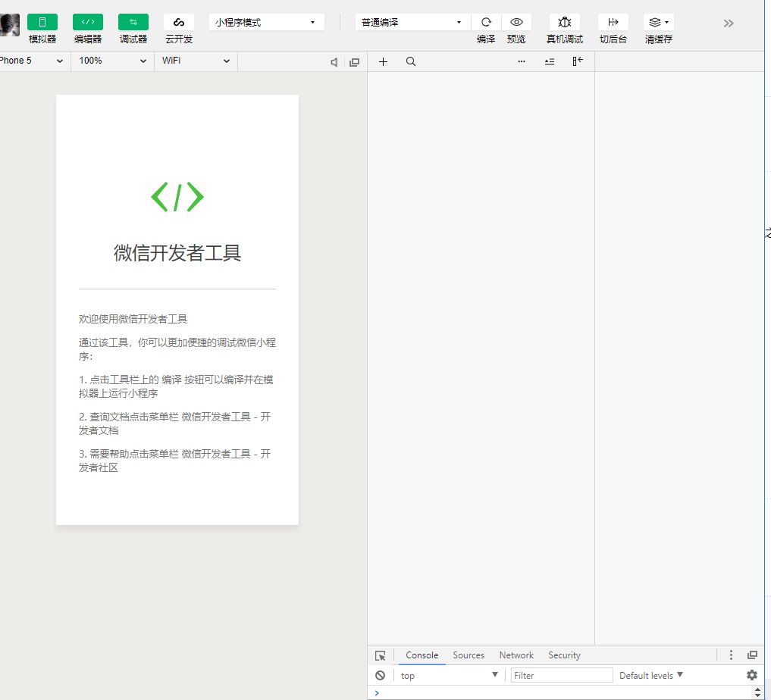Image resolution: width=771 pixels, height=700 pixels.
Task: Click the 微信开发者工具 heading text
Action: click(177, 253)
